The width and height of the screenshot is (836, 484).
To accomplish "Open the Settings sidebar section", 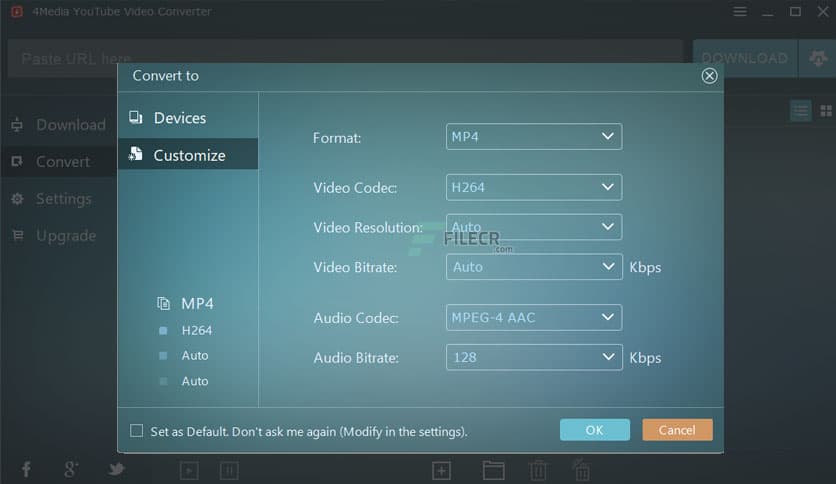I will pos(59,199).
